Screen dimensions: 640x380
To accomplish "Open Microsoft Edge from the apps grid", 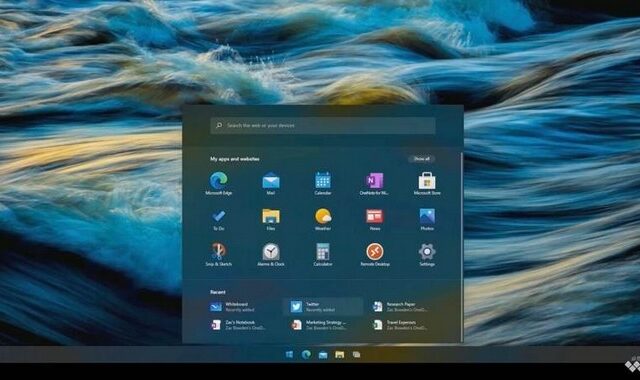I will (x=218, y=184).
